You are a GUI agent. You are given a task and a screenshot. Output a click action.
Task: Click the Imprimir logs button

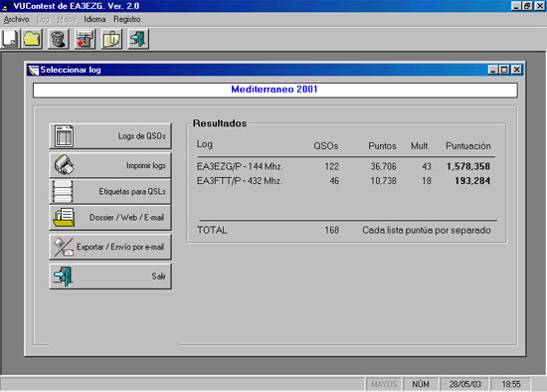click(110, 165)
